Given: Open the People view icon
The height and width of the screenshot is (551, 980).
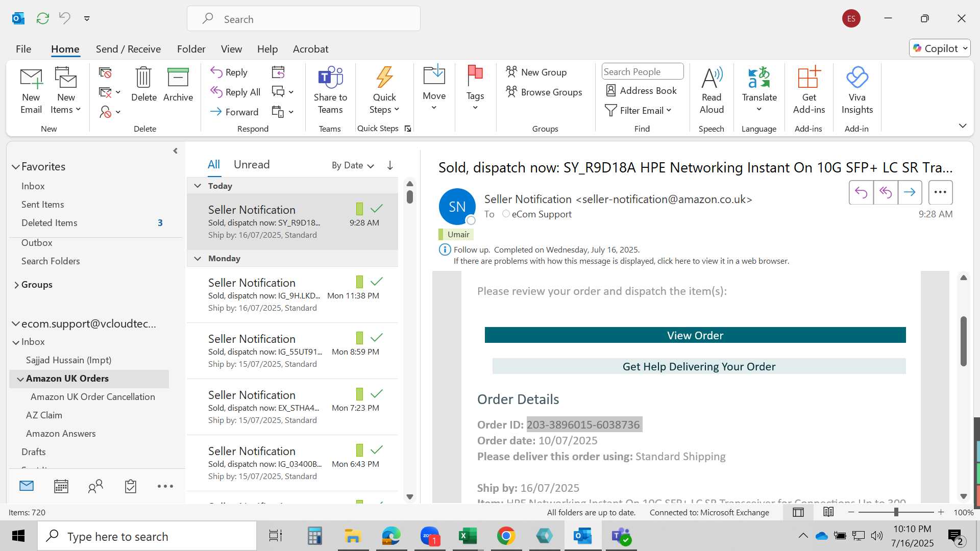Looking at the screenshot, I should [95, 486].
